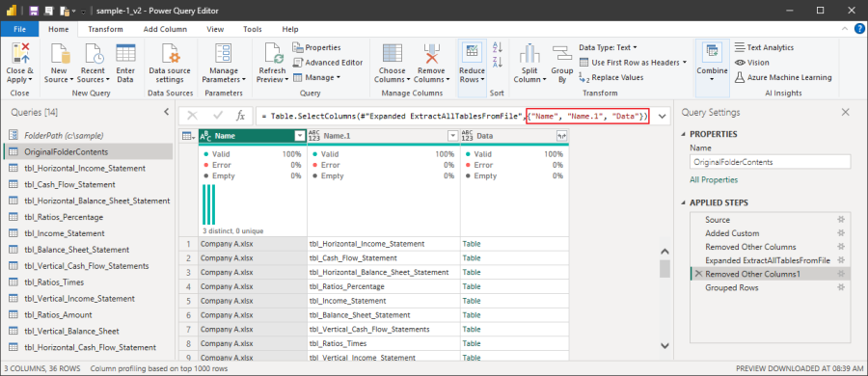This screenshot has width=868, height=376.
Task: Collapse the Queries pane
Action: click(166, 113)
